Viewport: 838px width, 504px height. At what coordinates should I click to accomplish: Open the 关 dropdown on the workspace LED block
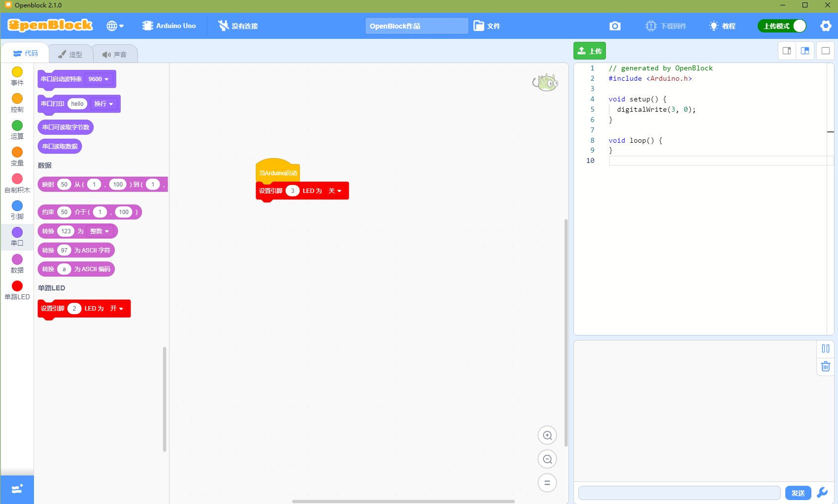[335, 191]
